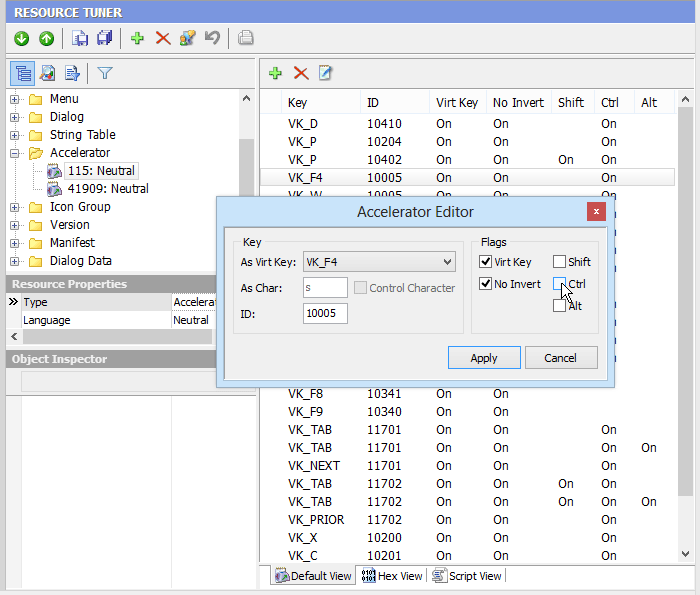Image resolution: width=700 pixels, height=595 pixels.
Task: Click the print icon in main toolbar
Action: 245,38
